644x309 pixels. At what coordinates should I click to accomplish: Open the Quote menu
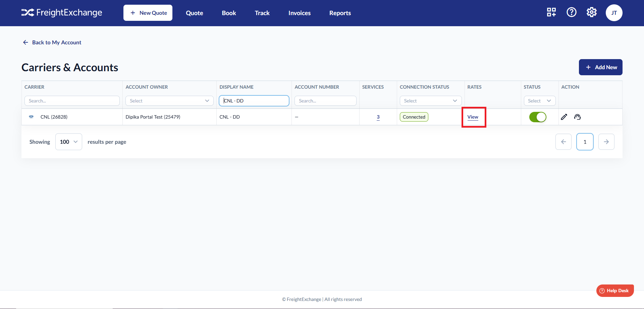coord(195,13)
